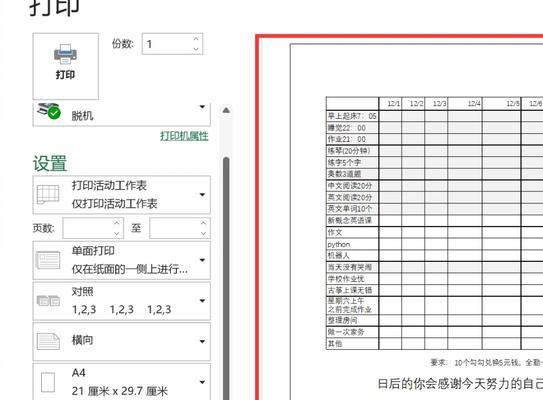The image size is (543, 400).
Task: Open the Printer Properties link
Action: click(184, 136)
